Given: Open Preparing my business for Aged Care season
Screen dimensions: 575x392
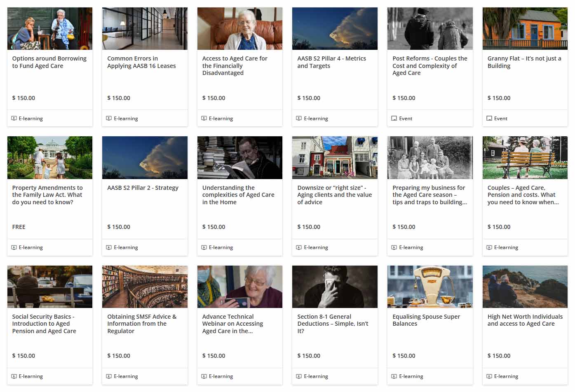Looking at the screenshot, I should (x=429, y=195).
